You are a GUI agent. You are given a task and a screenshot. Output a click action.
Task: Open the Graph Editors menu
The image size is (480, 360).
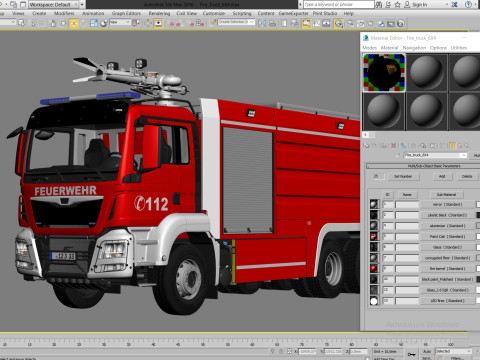126,13
